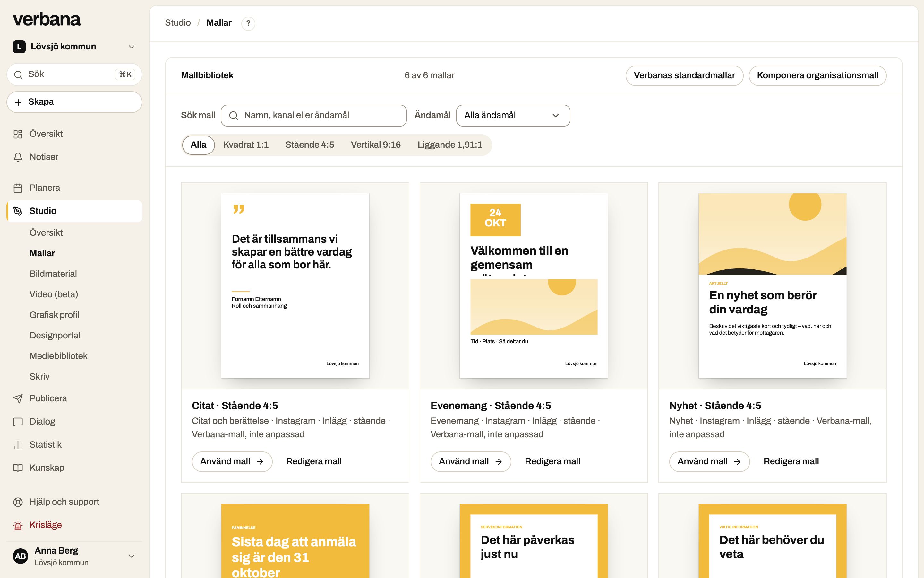Click the Publicera paper plane icon
The width and height of the screenshot is (924, 578).
(18, 399)
